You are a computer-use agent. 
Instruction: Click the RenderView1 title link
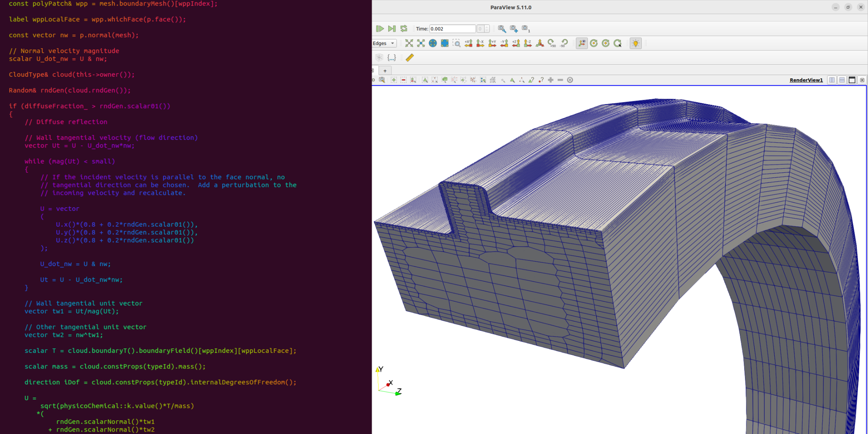click(806, 80)
